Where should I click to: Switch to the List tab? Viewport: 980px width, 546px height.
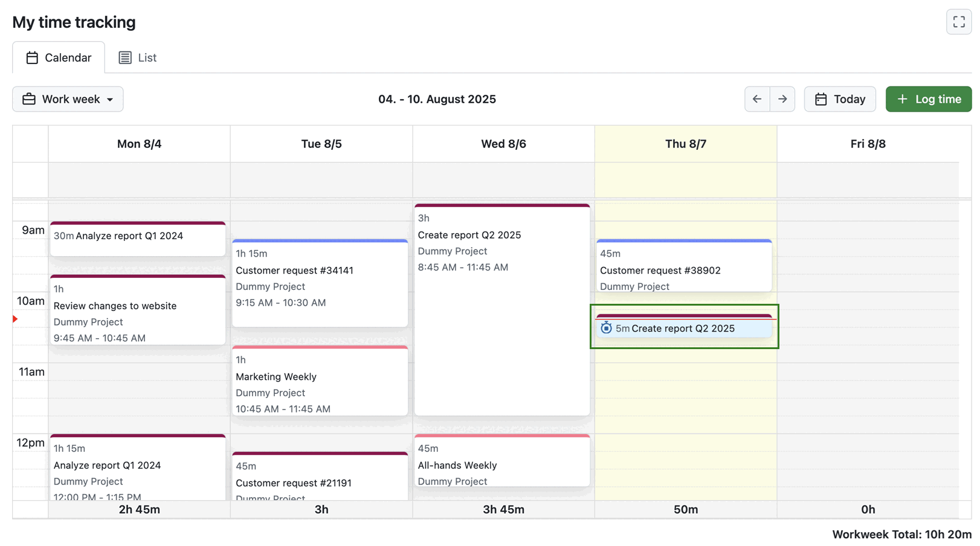[x=146, y=57]
